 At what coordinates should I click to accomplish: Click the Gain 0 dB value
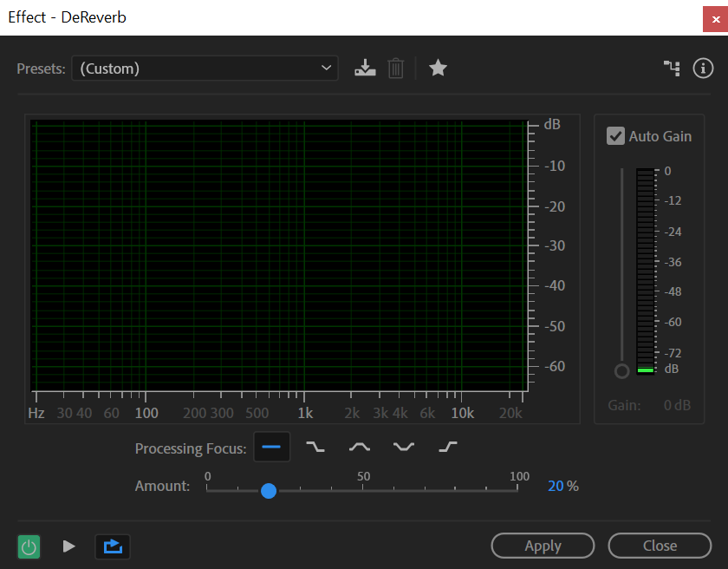point(677,405)
